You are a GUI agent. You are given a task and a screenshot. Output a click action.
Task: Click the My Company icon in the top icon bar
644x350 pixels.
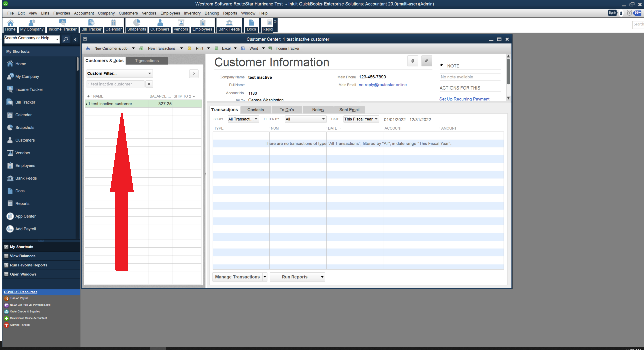click(32, 26)
